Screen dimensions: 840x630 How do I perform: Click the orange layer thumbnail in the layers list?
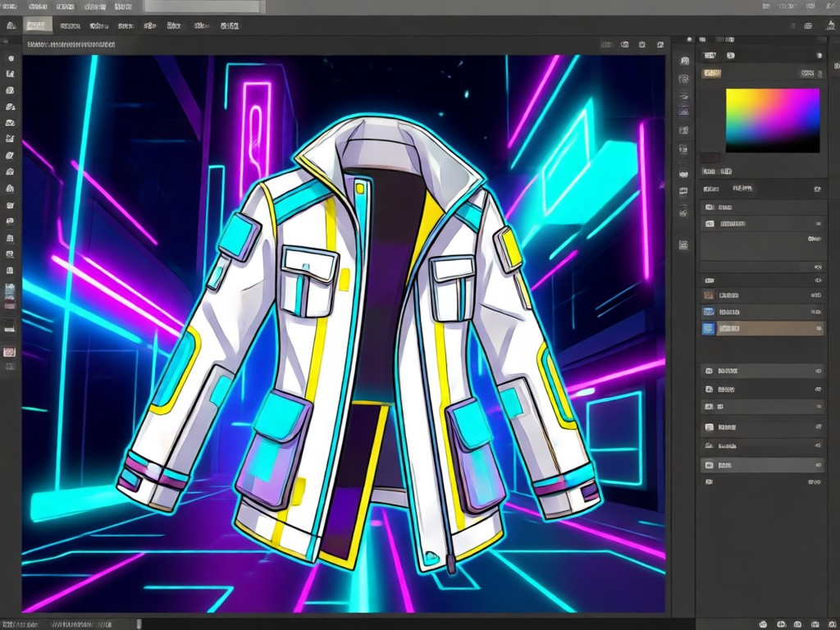pos(708,295)
